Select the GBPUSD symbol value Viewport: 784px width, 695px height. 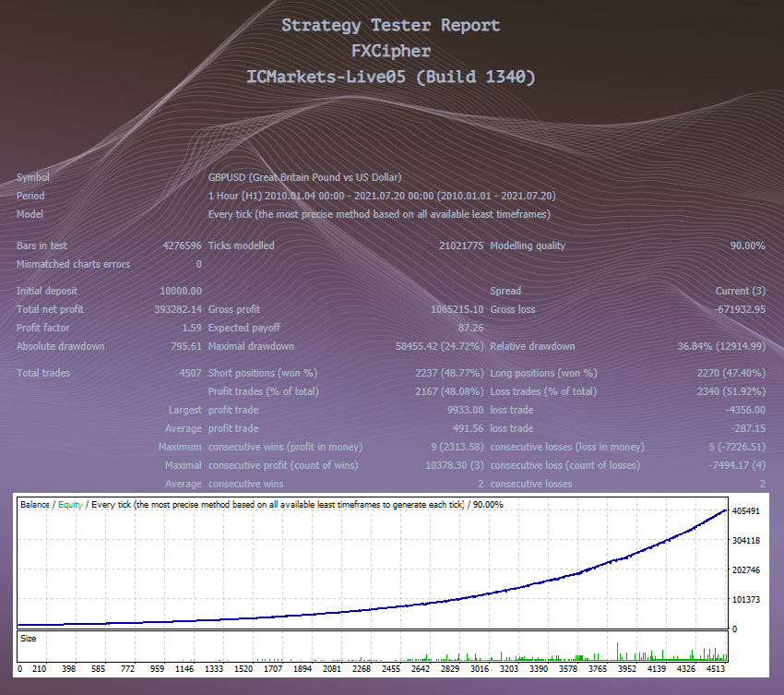click(225, 177)
